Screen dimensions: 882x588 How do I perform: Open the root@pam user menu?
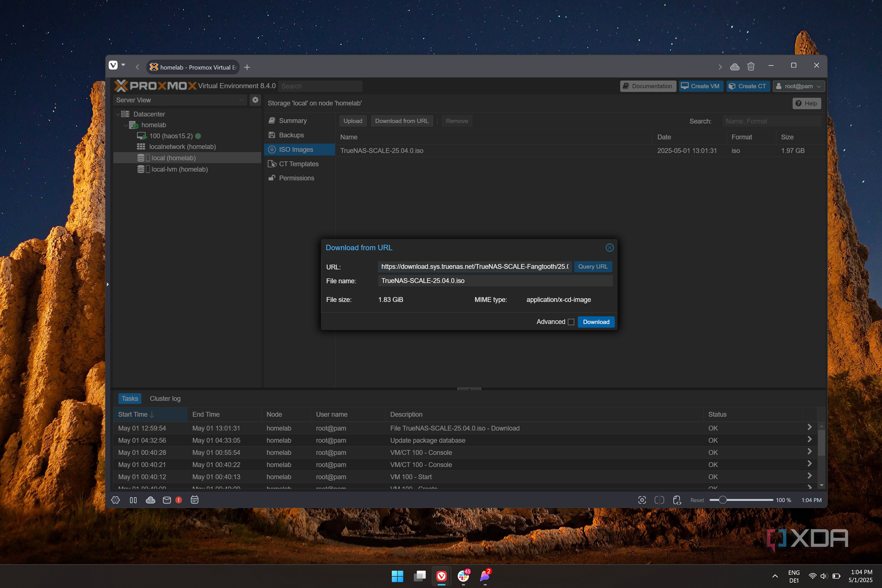tap(799, 86)
